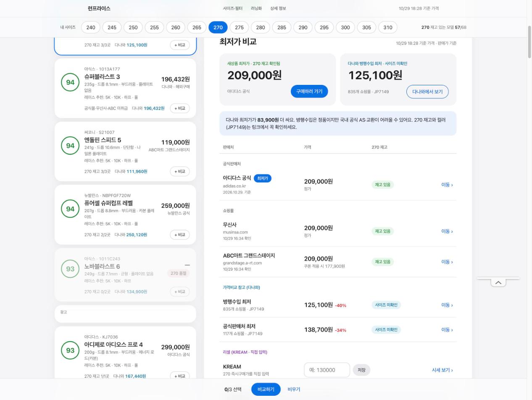Viewport: 532px width, 400px height.
Task: Click the 94 score circle for 퓨어셀 슈퍼컴프
Action: click(70, 209)
